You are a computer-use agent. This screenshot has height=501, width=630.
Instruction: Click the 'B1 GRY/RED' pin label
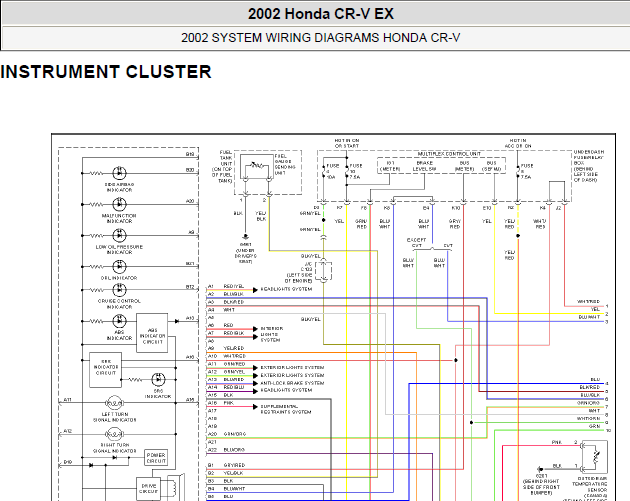[226, 465]
